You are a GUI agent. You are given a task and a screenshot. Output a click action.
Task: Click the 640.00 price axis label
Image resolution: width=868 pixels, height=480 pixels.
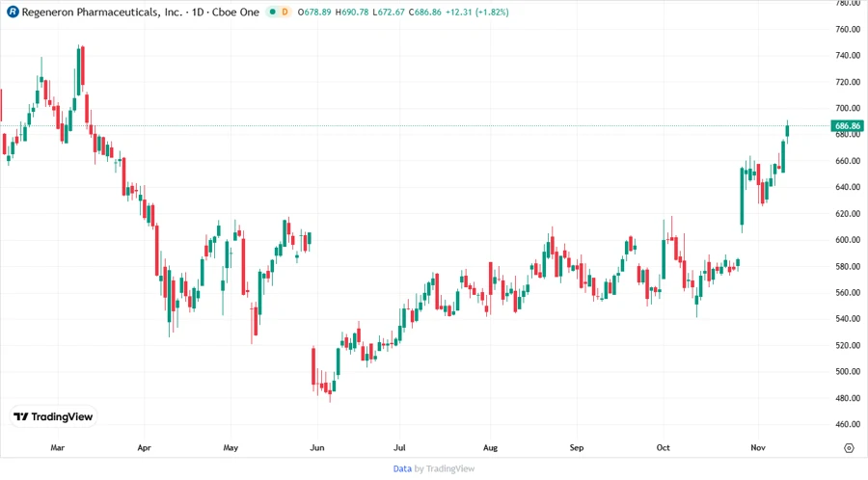point(848,187)
